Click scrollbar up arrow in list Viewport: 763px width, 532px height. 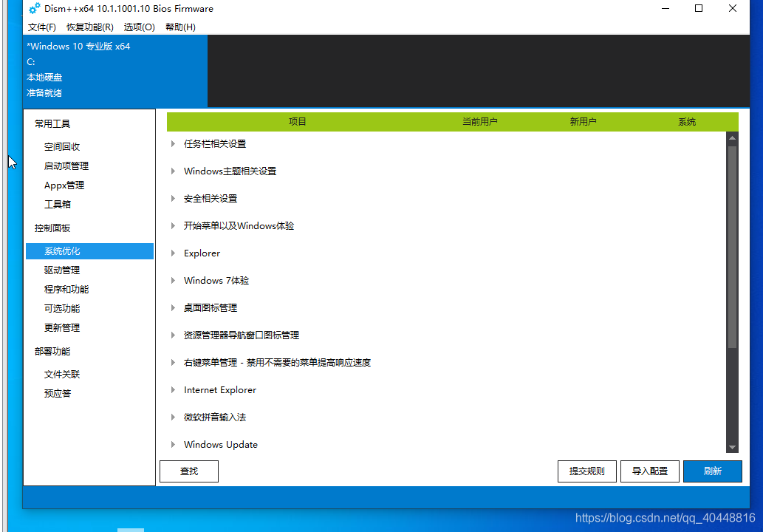(732, 138)
